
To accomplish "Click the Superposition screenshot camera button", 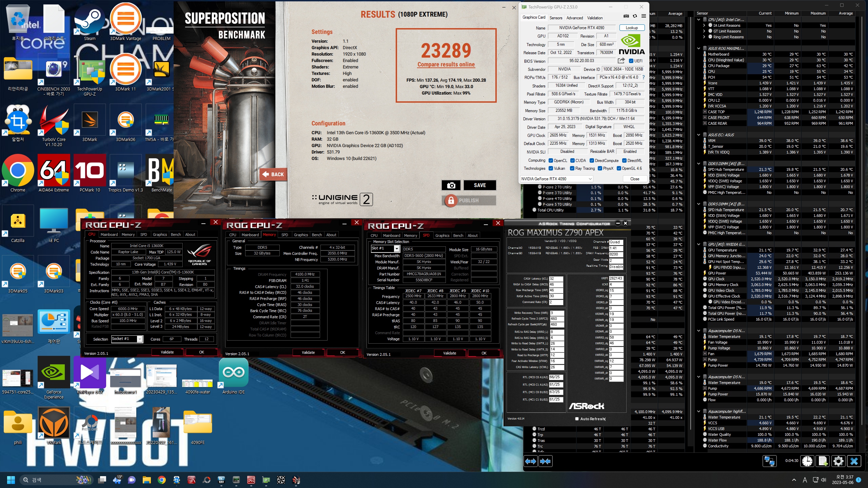I will click(451, 185).
